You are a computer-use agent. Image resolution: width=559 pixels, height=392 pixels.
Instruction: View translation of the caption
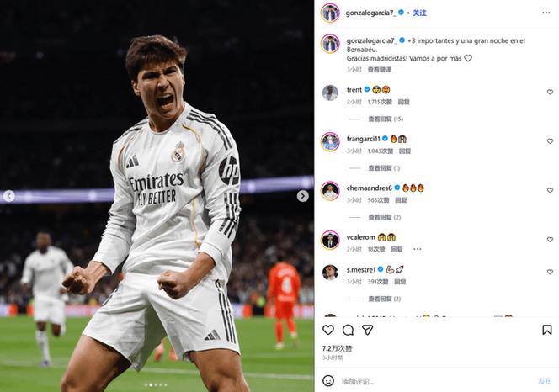[x=380, y=70]
